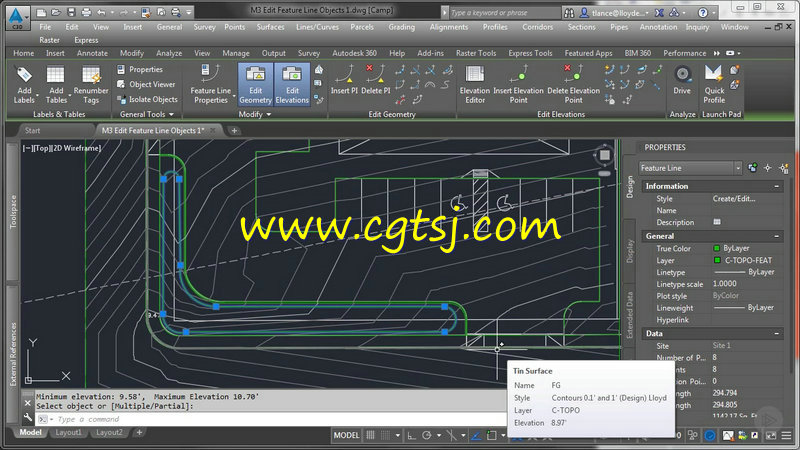Toggle polar tracking in status bar

pyautogui.click(x=427, y=435)
